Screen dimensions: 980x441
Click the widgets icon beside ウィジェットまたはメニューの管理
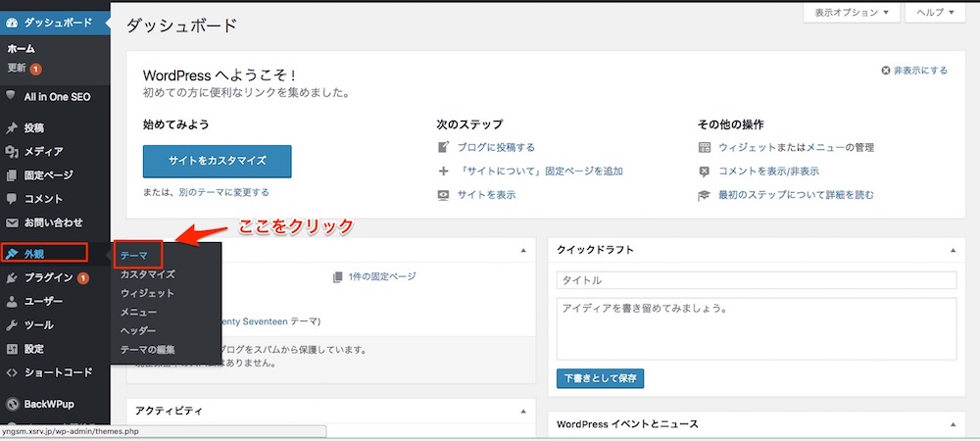click(705, 147)
